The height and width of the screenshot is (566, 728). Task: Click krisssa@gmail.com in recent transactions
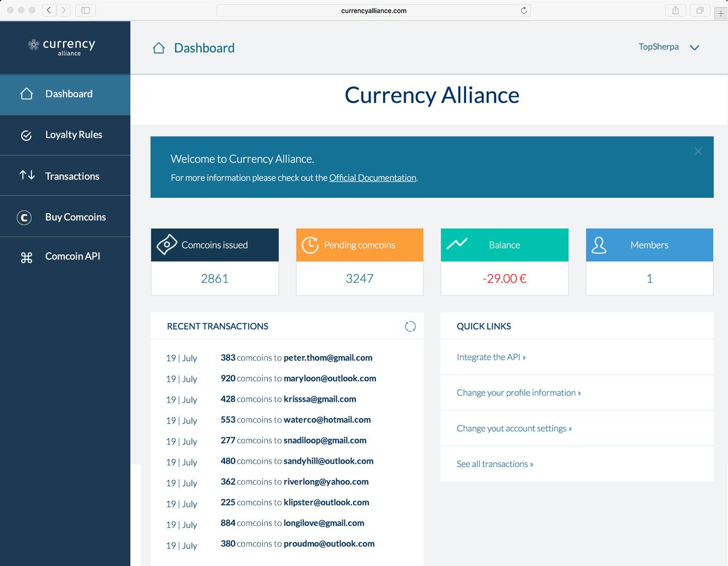pyautogui.click(x=320, y=399)
